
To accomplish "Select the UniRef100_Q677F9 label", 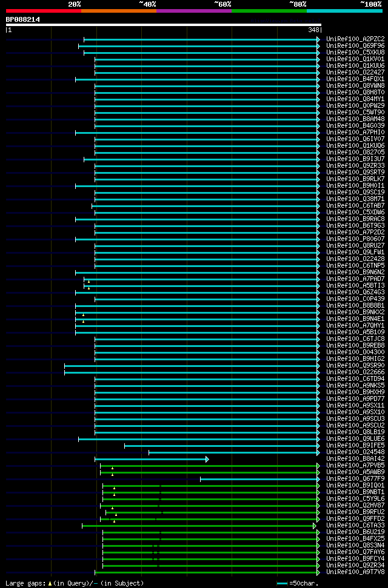I will [355, 479].
